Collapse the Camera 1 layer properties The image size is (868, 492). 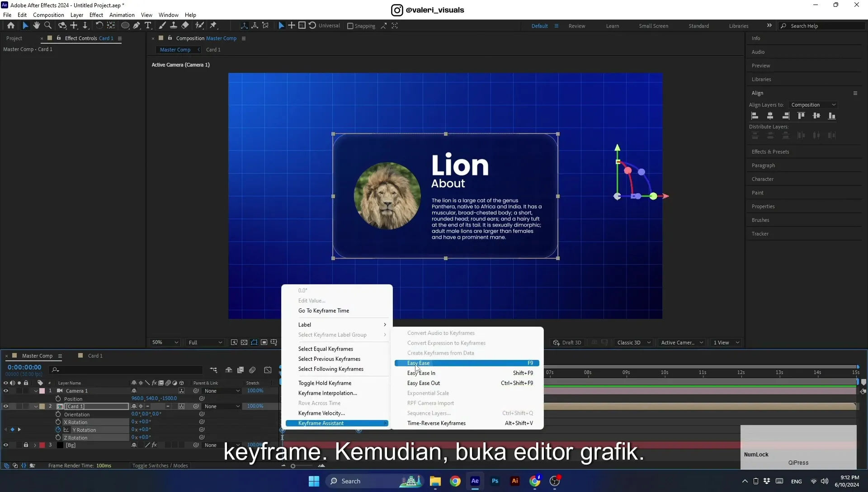[36, 391]
